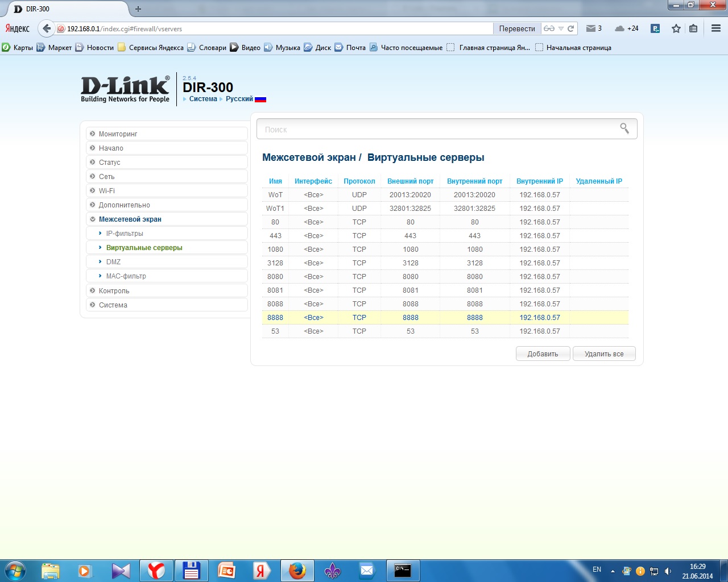Expand the Дополнительно menu section
The width and height of the screenshot is (728, 582).
click(124, 205)
